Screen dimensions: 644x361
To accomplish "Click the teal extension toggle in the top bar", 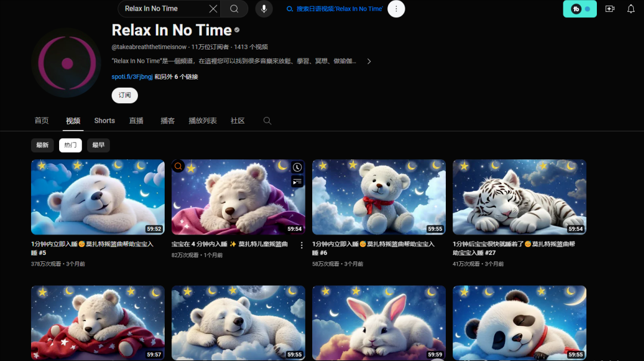I will (580, 9).
